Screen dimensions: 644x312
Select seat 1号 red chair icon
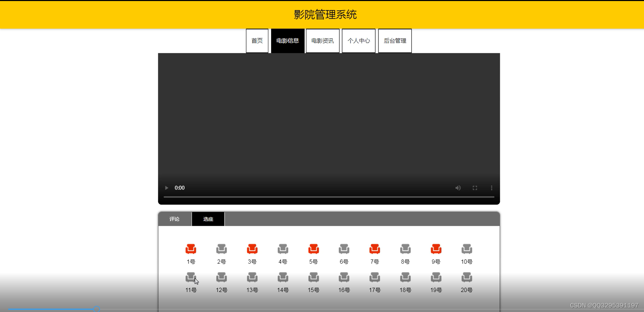click(x=191, y=249)
